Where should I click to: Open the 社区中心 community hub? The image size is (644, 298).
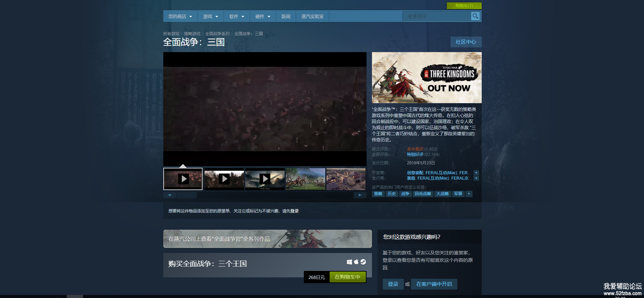pyautogui.click(x=466, y=42)
